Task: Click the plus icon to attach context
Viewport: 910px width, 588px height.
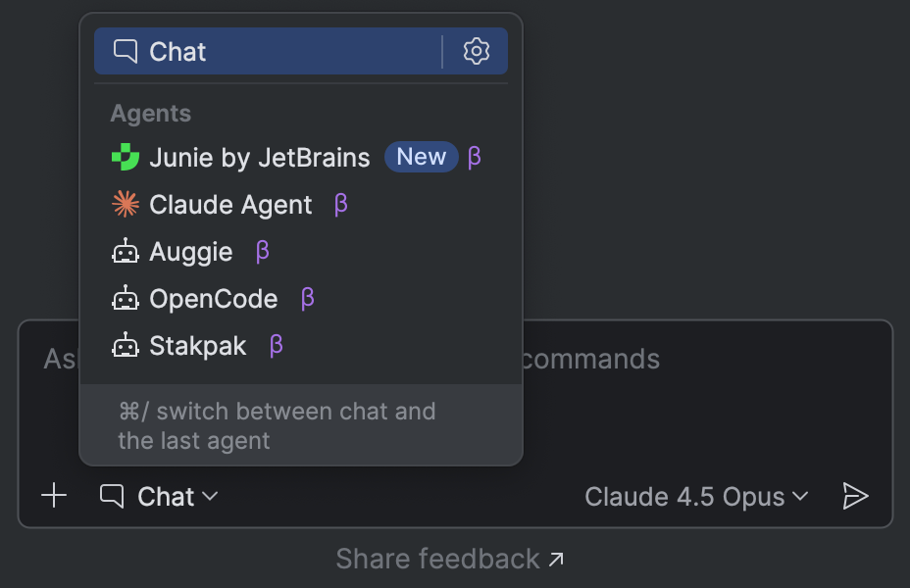Action: 54,496
